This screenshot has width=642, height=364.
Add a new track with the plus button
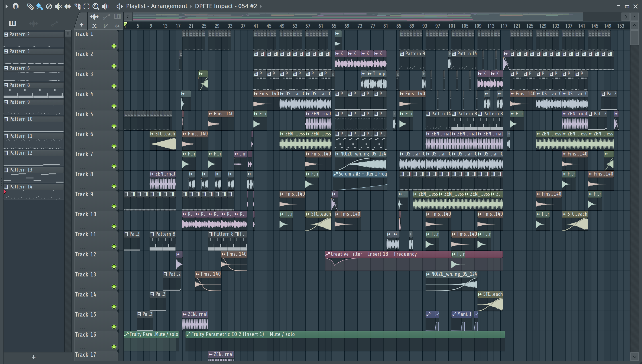pos(82,25)
